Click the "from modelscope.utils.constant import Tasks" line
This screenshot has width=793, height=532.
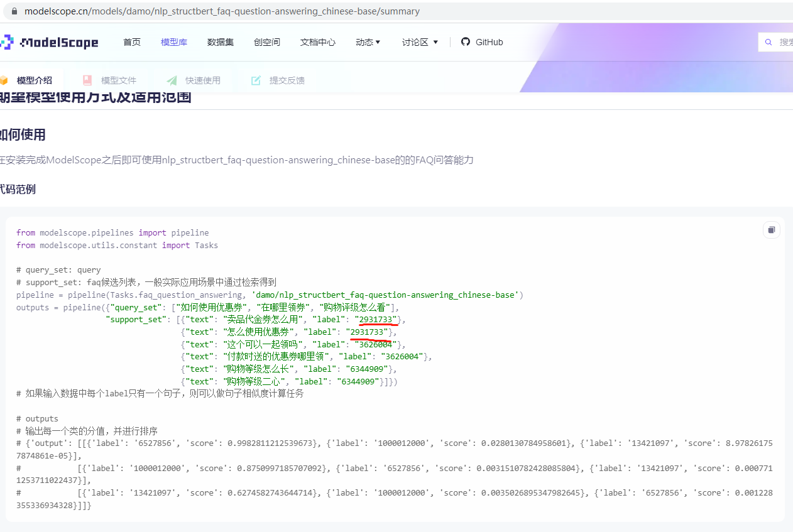click(x=117, y=245)
